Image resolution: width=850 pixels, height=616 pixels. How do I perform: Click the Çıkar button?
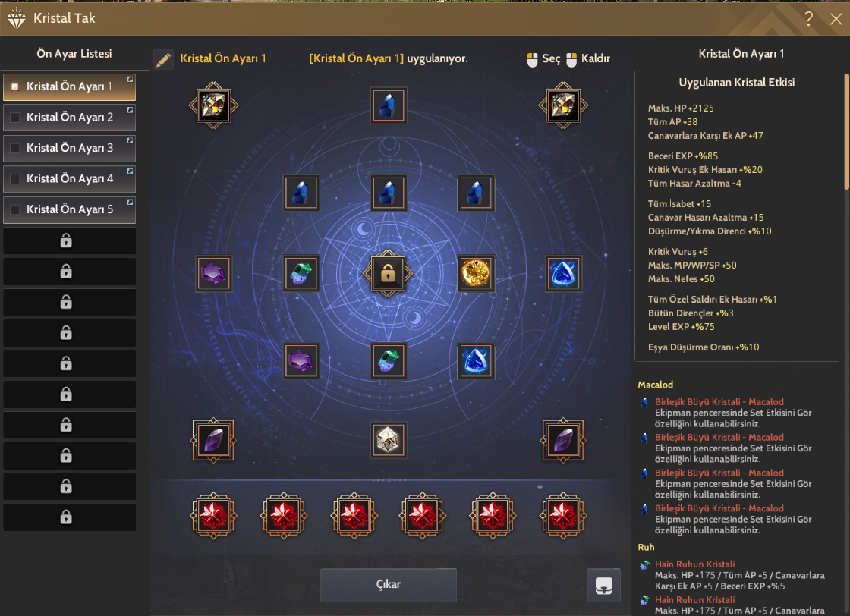(388, 585)
